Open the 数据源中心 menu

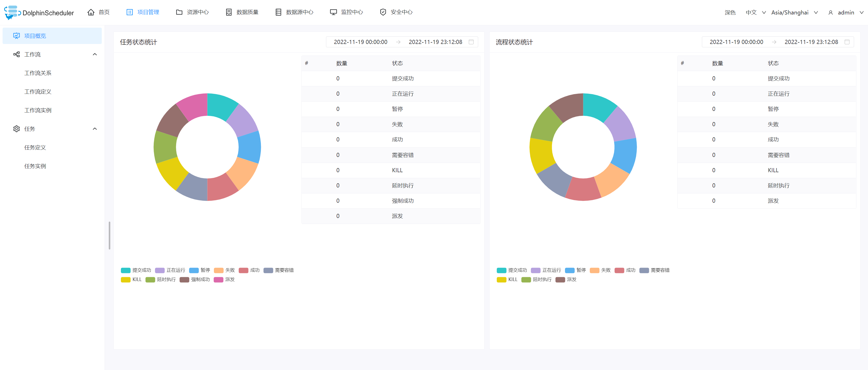click(x=295, y=12)
